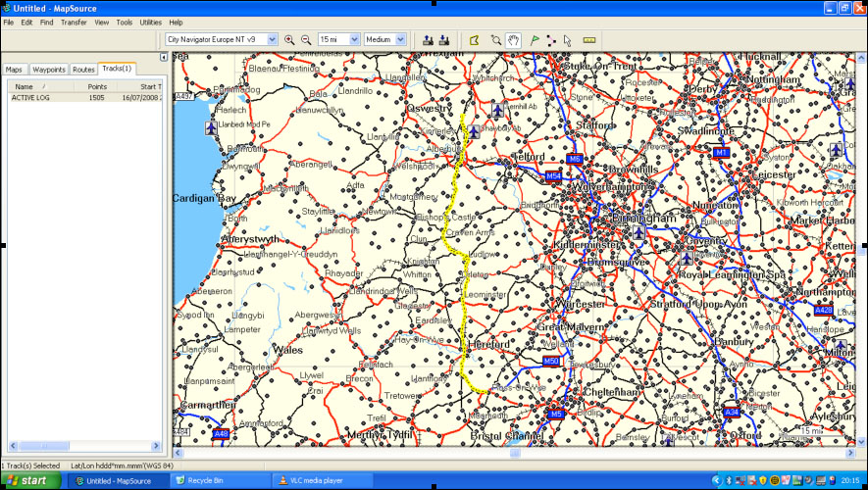Select the Waypoint flag tool
The width and height of the screenshot is (868, 490).
click(535, 40)
